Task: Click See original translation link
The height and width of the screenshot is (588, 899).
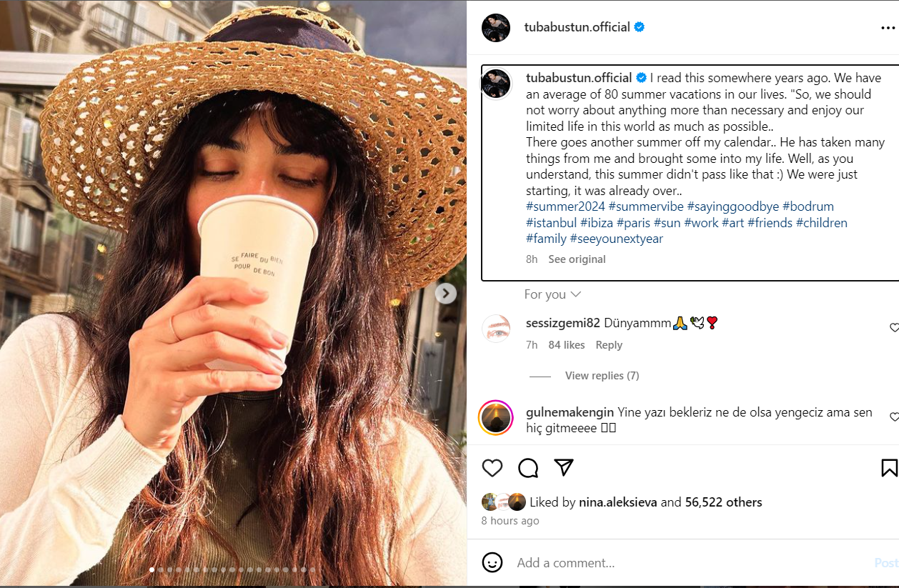Action: click(x=577, y=259)
